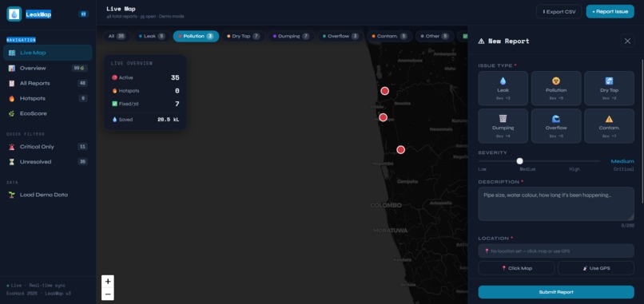Zoom out on the map
The height and width of the screenshot is (304, 644).
[x=108, y=294]
